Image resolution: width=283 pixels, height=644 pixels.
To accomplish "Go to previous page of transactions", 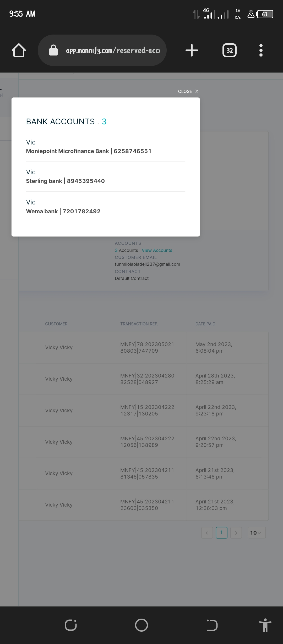I will (207, 533).
